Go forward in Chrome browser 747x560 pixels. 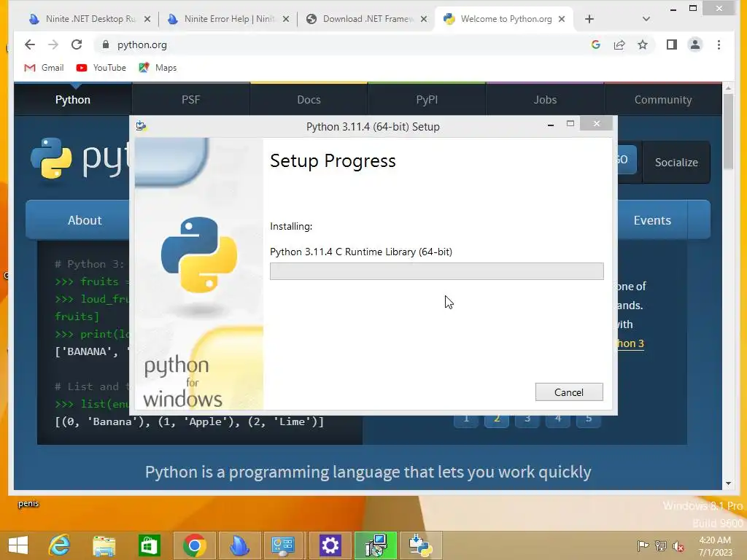(x=53, y=44)
